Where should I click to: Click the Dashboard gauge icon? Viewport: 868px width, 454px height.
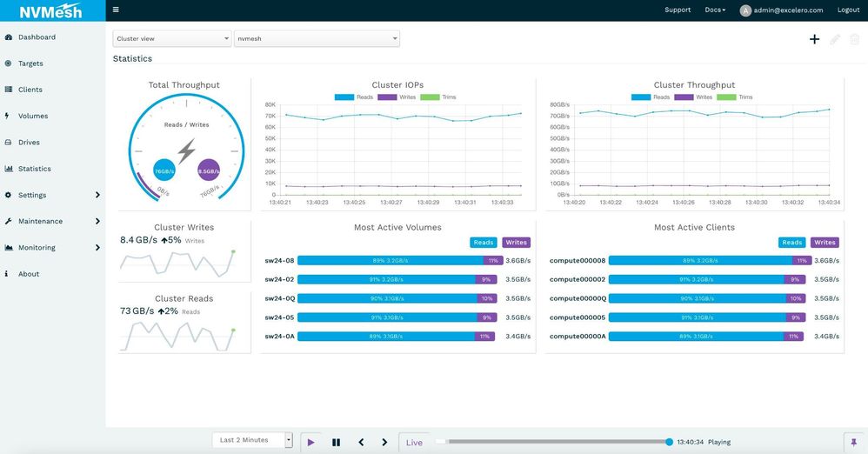(x=9, y=37)
